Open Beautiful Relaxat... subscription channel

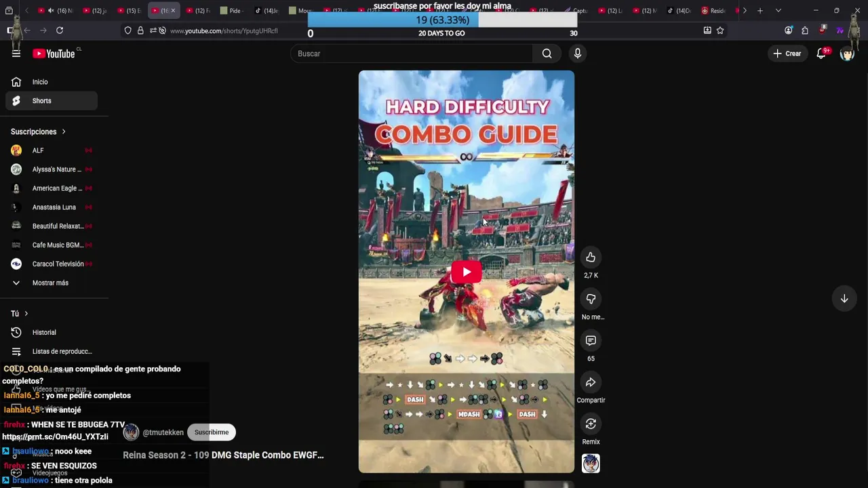click(x=52, y=226)
